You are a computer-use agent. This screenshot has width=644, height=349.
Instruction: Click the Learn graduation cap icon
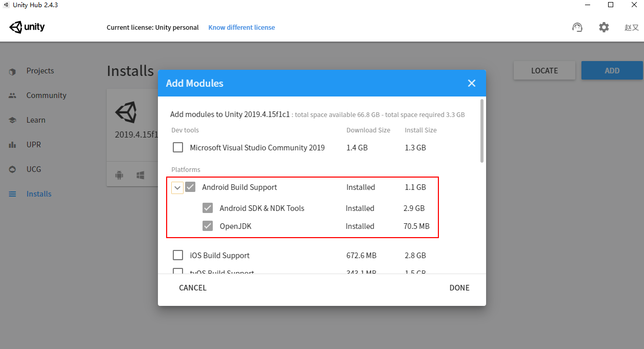(x=12, y=120)
